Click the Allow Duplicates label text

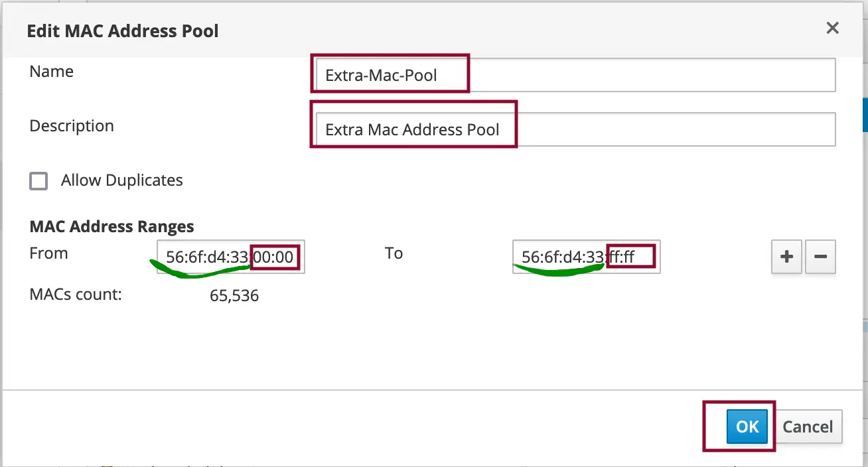click(x=122, y=180)
